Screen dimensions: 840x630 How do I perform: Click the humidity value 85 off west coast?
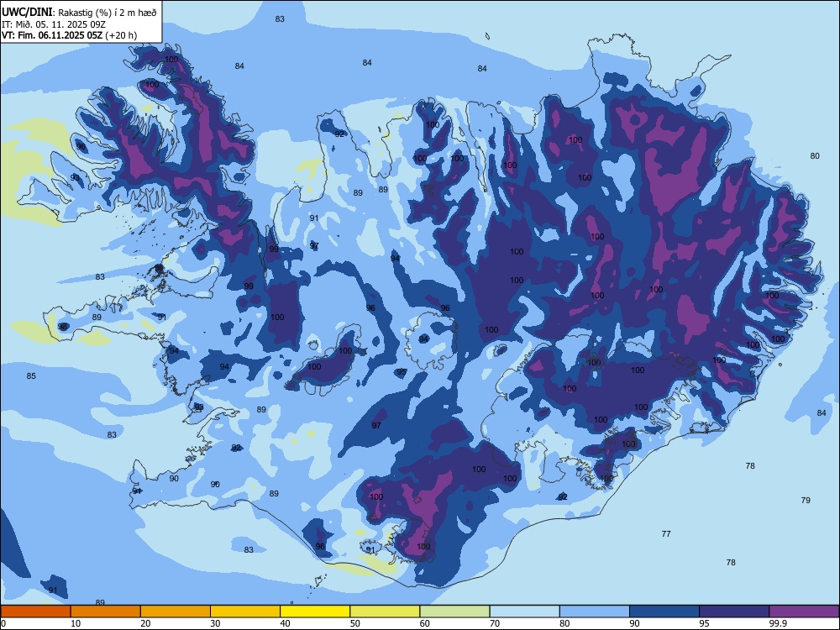pyautogui.click(x=31, y=375)
